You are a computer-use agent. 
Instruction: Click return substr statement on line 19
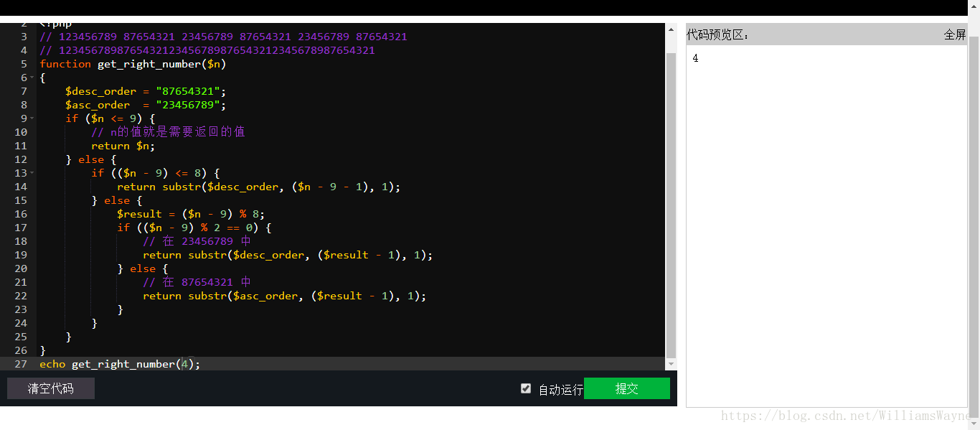[x=288, y=255]
